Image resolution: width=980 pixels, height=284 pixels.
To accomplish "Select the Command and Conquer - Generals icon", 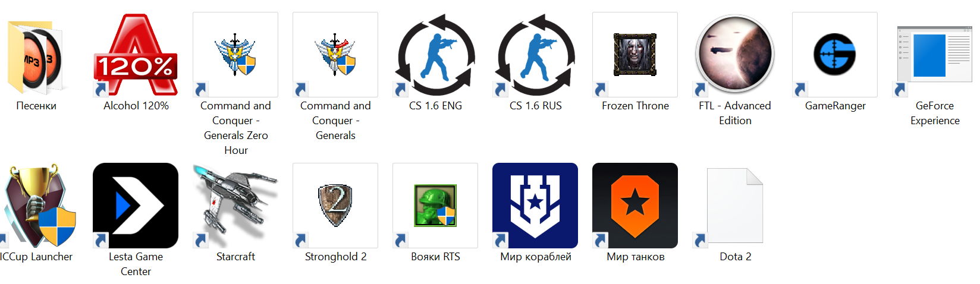I will coord(335,55).
